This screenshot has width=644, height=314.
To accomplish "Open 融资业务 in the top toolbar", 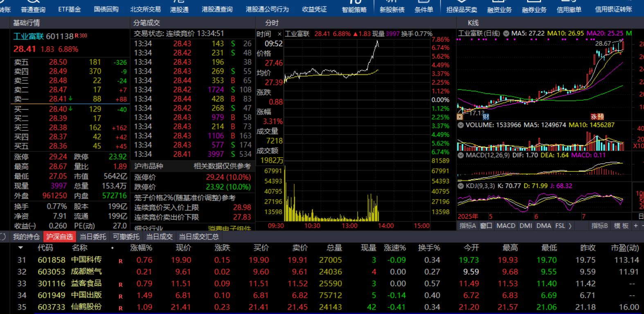I will click(x=500, y=9).
